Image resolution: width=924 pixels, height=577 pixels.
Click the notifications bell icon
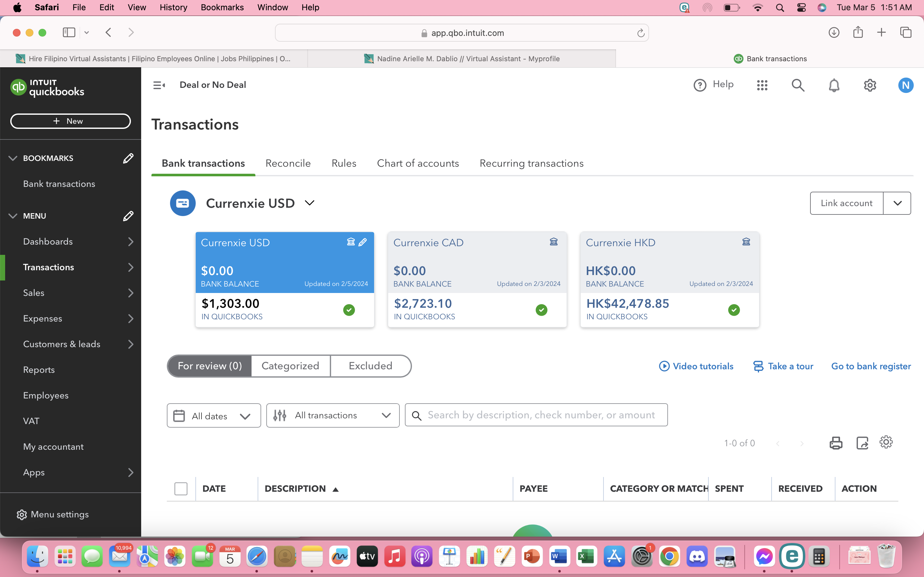tap(834, 85)
